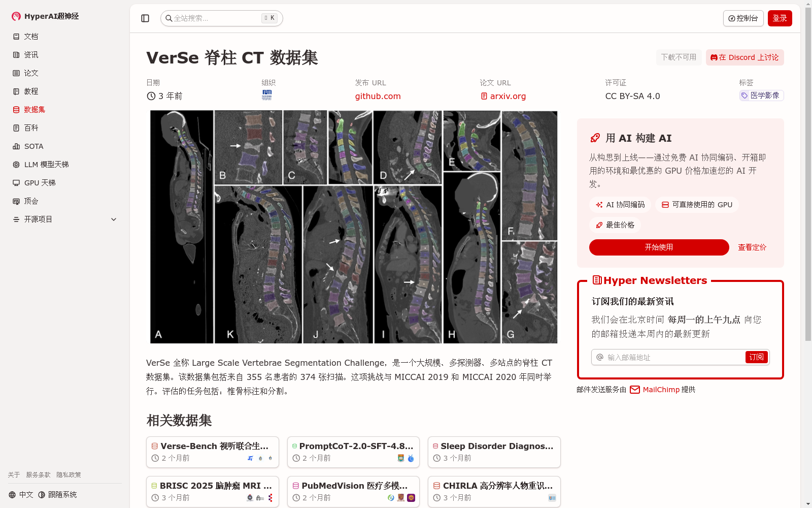This screenshot has height=508, width=812.
Task: Open the 跟随系统 theme selector
Action: [x=57, y=495]
